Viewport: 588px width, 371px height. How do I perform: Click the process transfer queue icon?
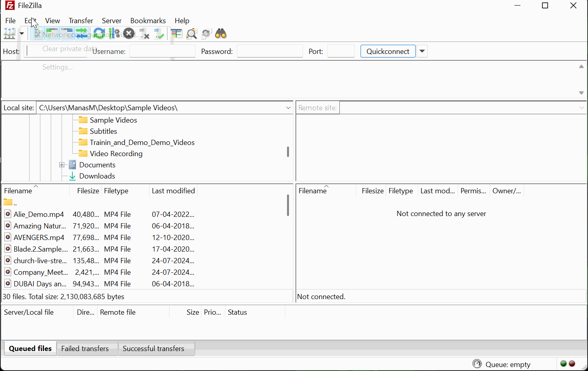pyautogui.click(x=114, y=34)
